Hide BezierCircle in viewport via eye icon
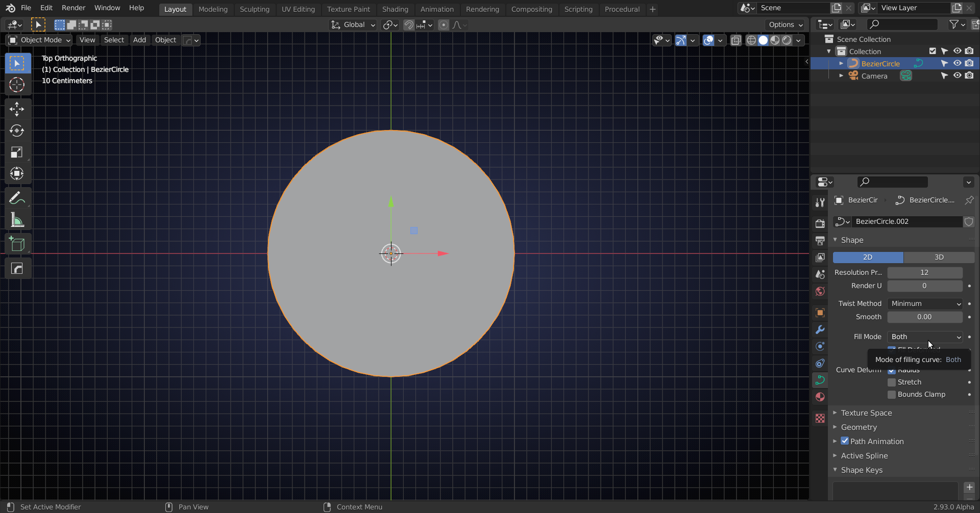Screen dimensions: 980x513 (957, 63)
